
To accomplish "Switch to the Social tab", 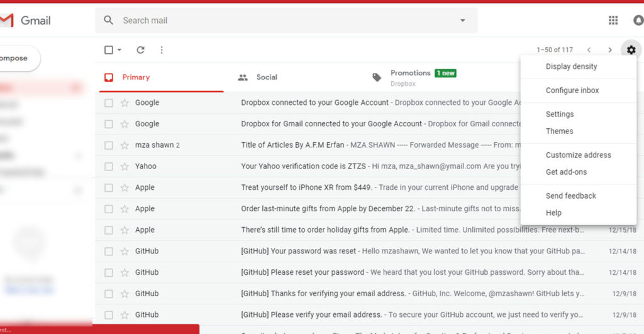I will tap(257, 77).
